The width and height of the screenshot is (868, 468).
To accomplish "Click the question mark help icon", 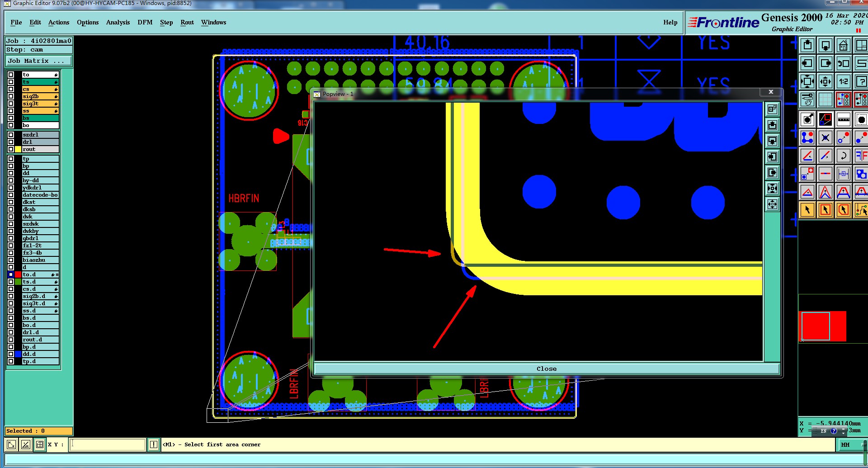I will point(861,81).
